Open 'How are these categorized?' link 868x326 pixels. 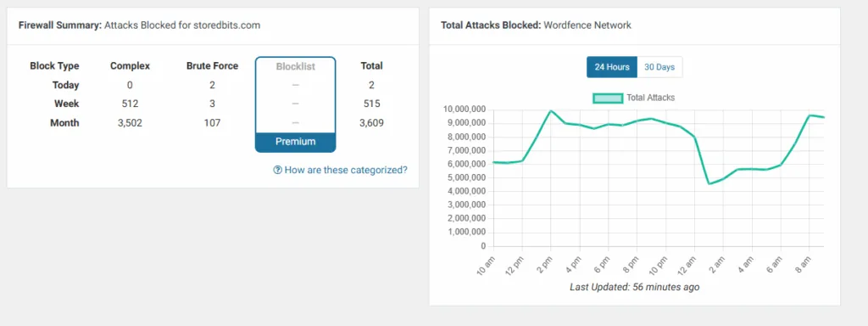tap(346, 170)
